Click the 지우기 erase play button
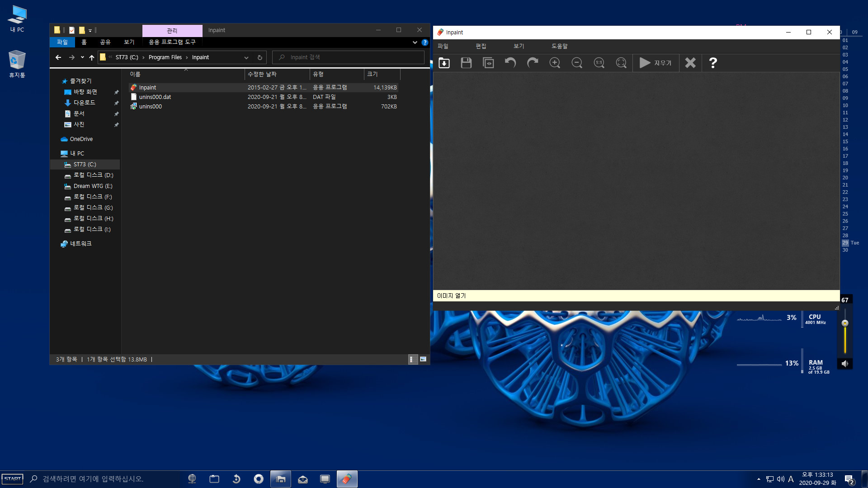The height and width of the screenshot is (488, 868). point(656,63)
